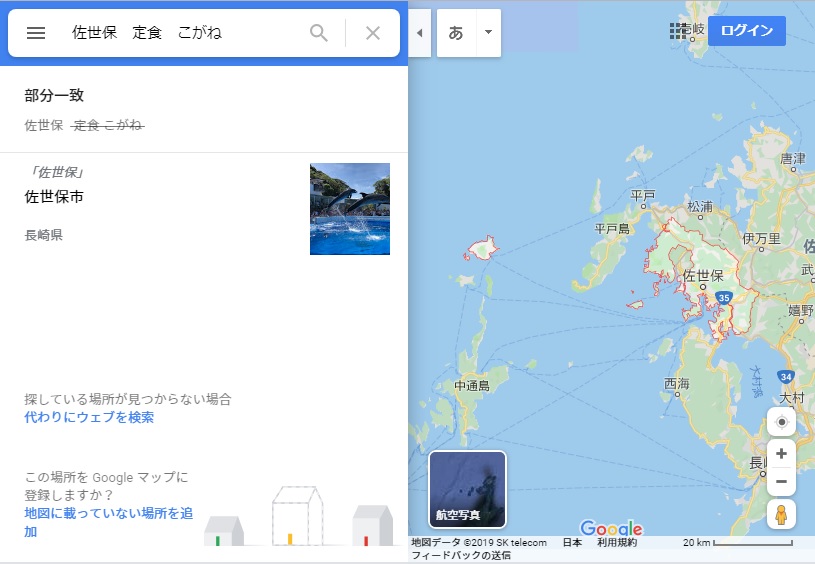
Task: Click the 唐津 label on map
Action: [793, 159]
